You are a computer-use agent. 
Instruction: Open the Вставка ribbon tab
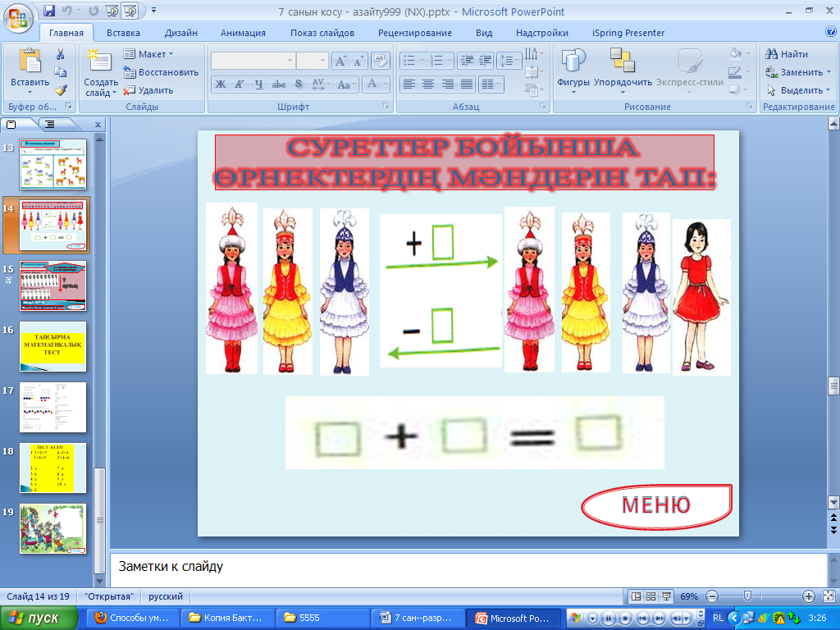(x=123, y=33)
